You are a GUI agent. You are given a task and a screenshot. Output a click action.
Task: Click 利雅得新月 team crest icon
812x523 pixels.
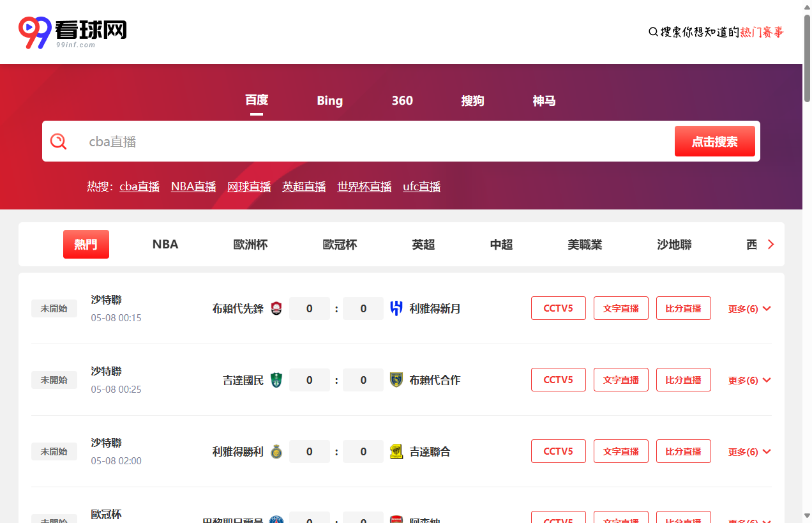pyautogui.click(x=396, y=308)
